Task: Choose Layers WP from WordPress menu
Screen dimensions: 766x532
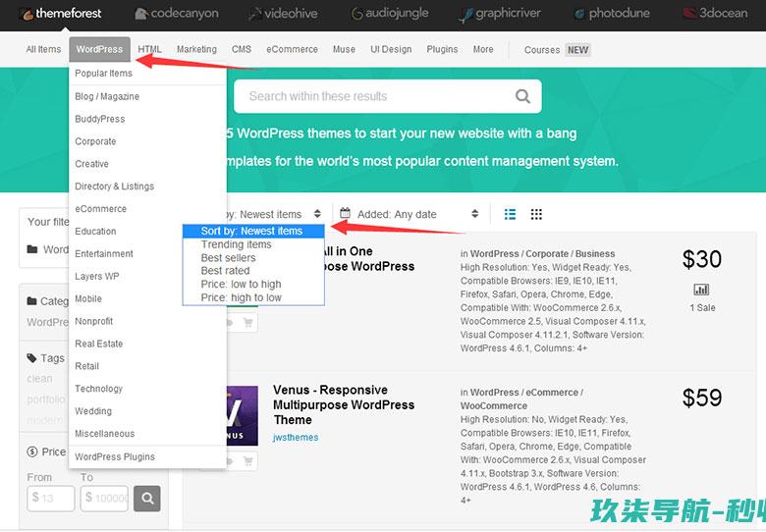Action: [x=96, y=276]
